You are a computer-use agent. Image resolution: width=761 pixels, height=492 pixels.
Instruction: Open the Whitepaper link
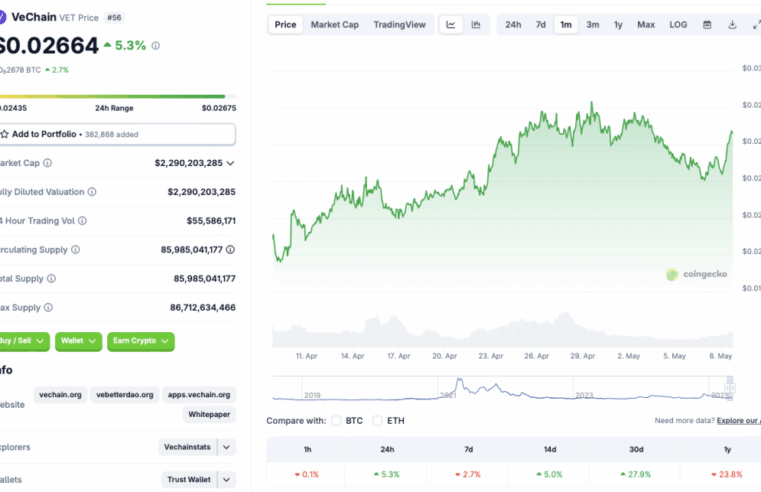click(209, 414)
